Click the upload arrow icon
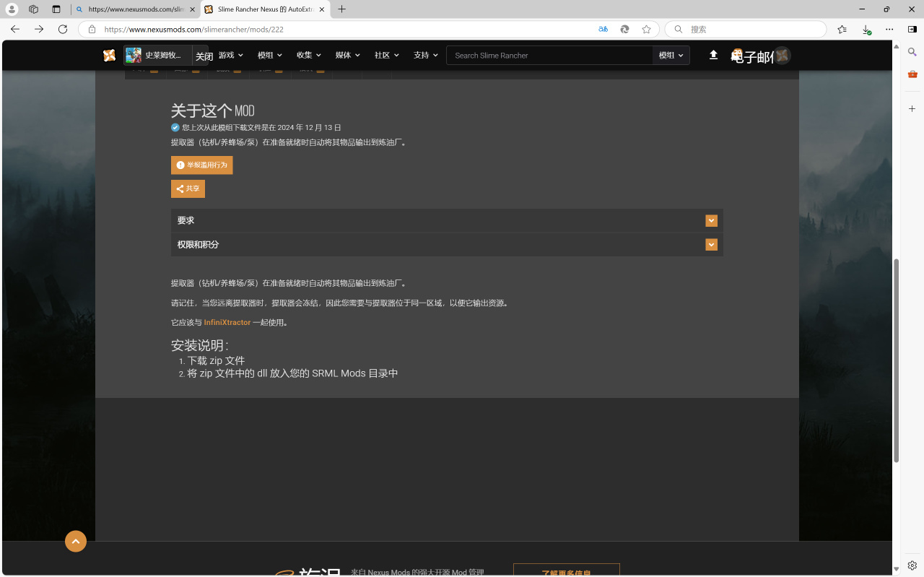This screenshot has height=577, width=924. tap(713, 55)
